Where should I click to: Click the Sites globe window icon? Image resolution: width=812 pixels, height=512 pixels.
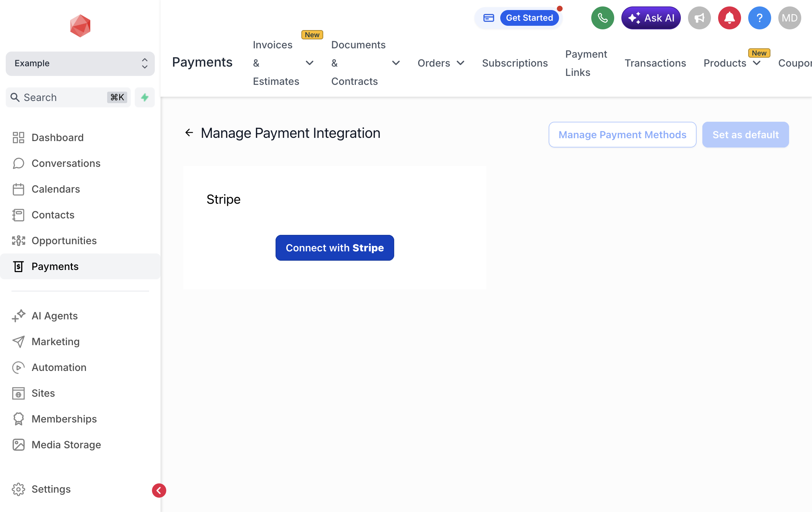18,393
